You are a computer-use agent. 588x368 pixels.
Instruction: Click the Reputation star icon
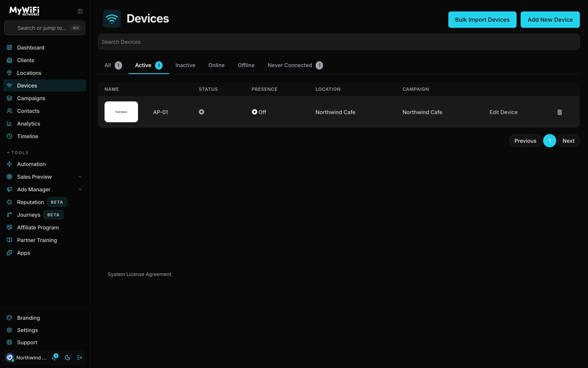point(9,202)
